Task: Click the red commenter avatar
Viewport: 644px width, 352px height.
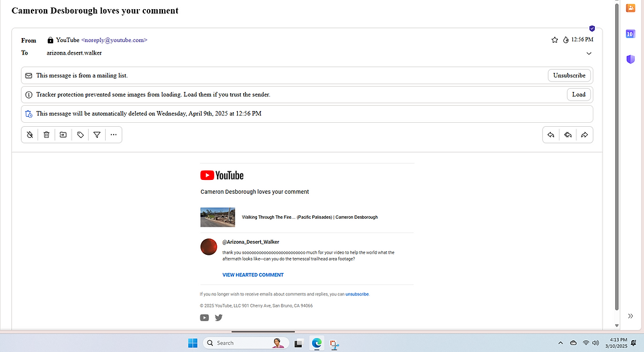Action: [x=209, y=247]
